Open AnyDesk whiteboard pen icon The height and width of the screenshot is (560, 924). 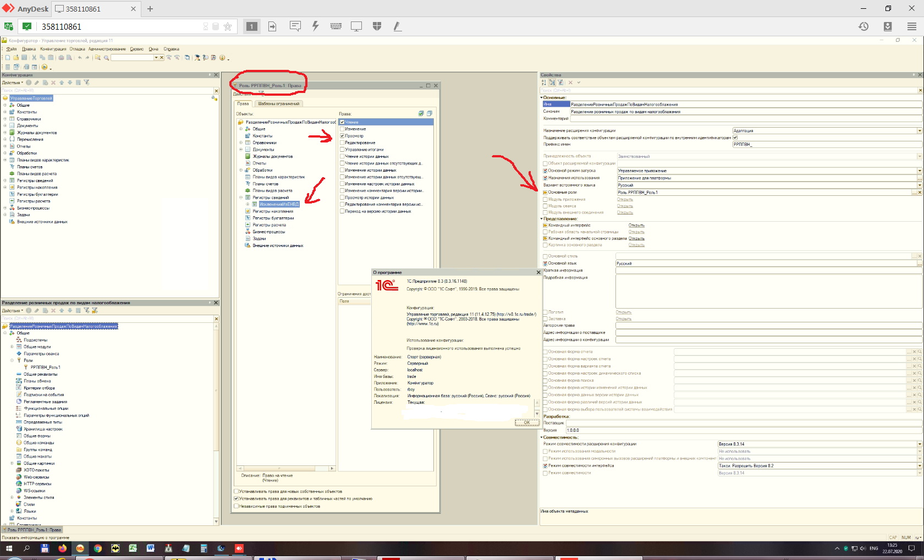[397, 26]
